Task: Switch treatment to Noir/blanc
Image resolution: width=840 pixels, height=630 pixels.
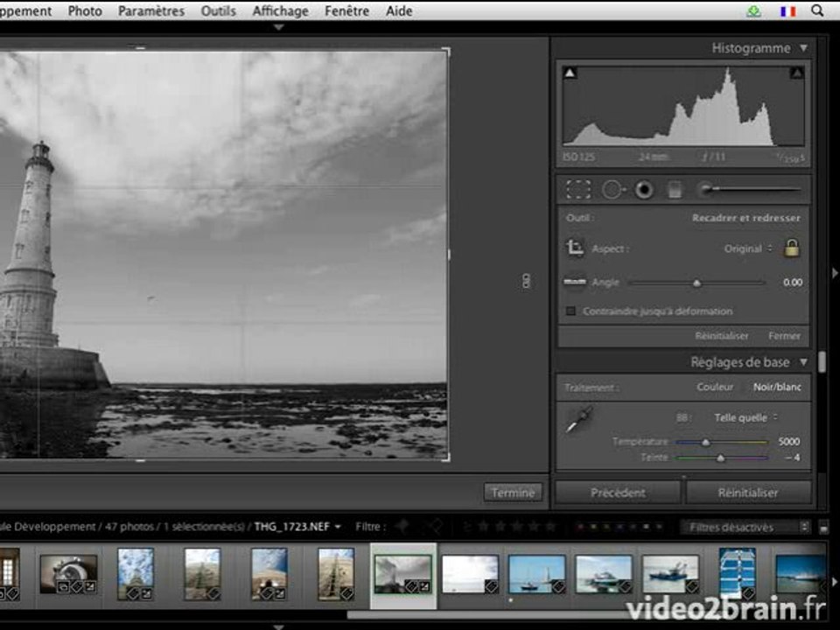Action: (x=777, y=387)
